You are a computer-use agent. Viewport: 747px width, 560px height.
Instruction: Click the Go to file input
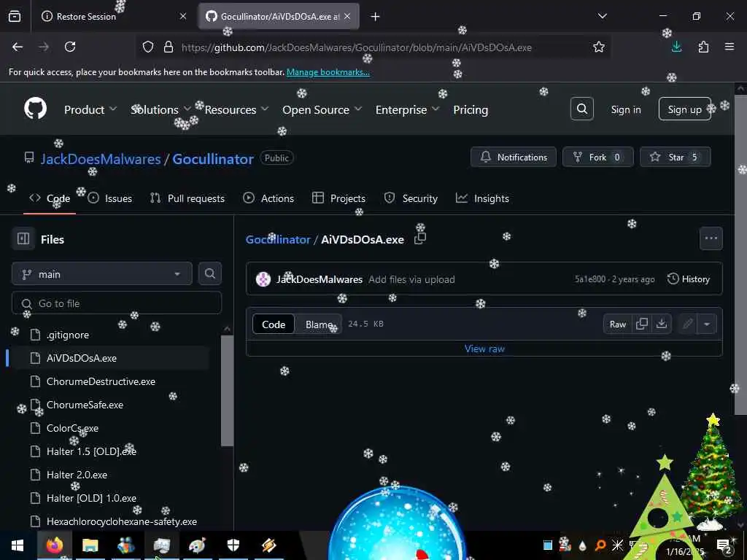coord(117,303)
